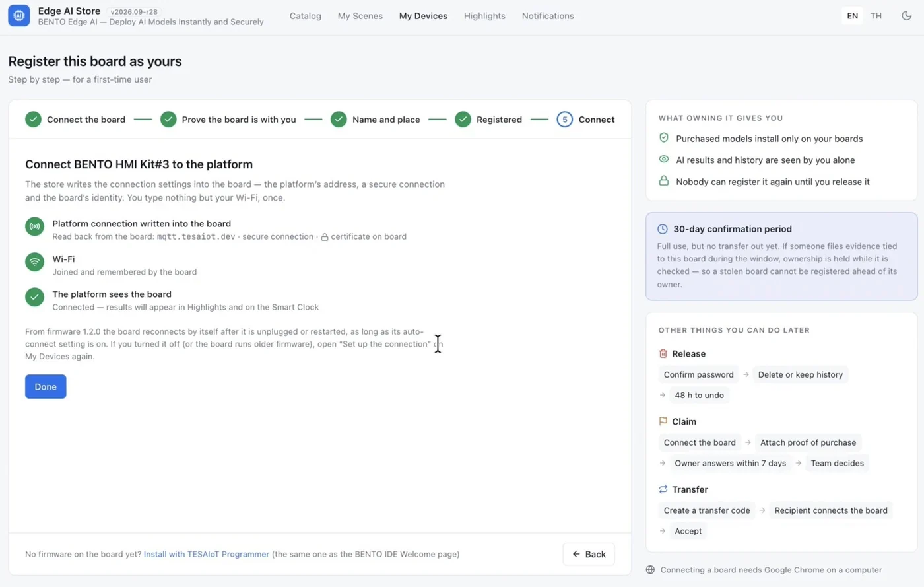Click the broadcast icon for Platform connection
Viewport: 924px width, 587px height.
[34, 226]
